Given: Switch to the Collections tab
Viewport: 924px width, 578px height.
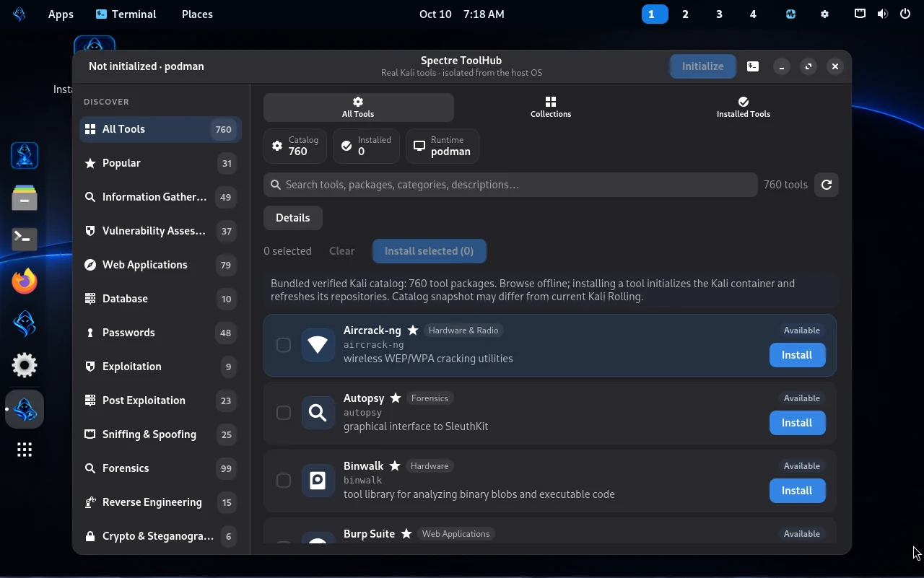Looking at the screenshot, I should [x=551, y=108].
